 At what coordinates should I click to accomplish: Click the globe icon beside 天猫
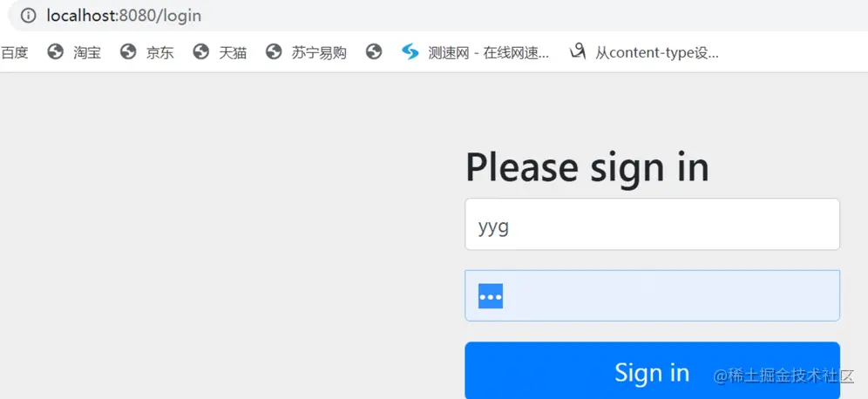[x=201, y=52]
